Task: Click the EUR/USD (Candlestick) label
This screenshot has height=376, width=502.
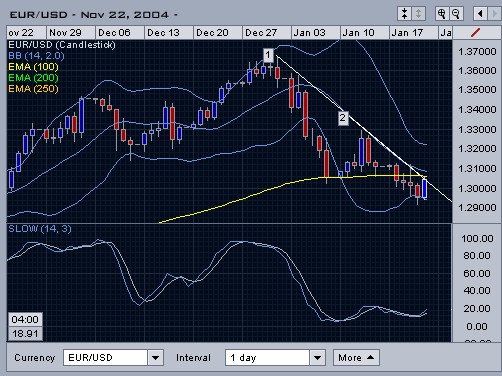Action: [x=62, y=45]
